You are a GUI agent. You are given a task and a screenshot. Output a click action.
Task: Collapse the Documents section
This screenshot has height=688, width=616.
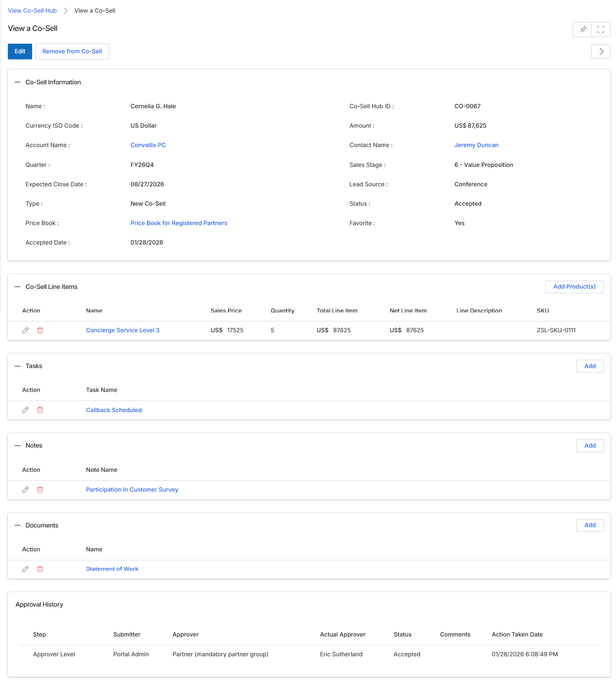tap(18, 525)
